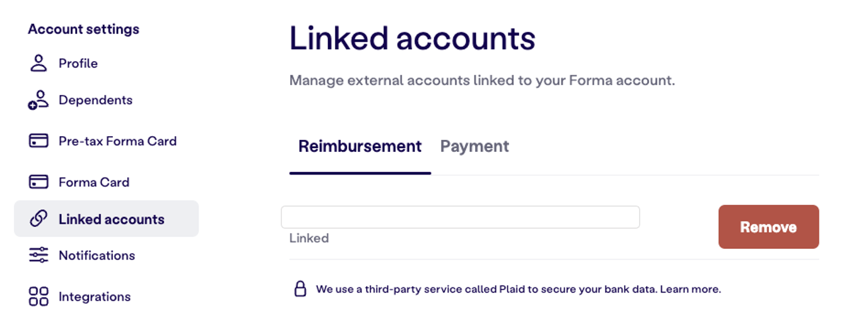Select Pre-tax Forma Card in the sidebar
The height and width of the screenshot is (329, 868).
[x=117, y=141]
